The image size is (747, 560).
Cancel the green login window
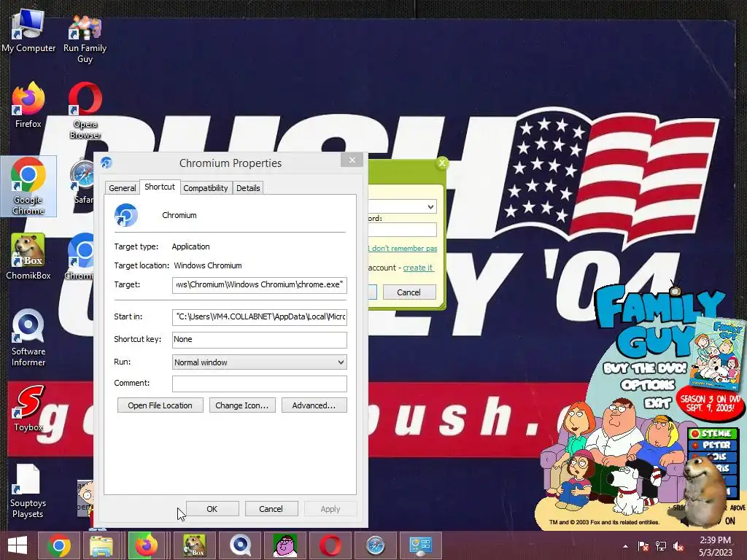(409, 292)
